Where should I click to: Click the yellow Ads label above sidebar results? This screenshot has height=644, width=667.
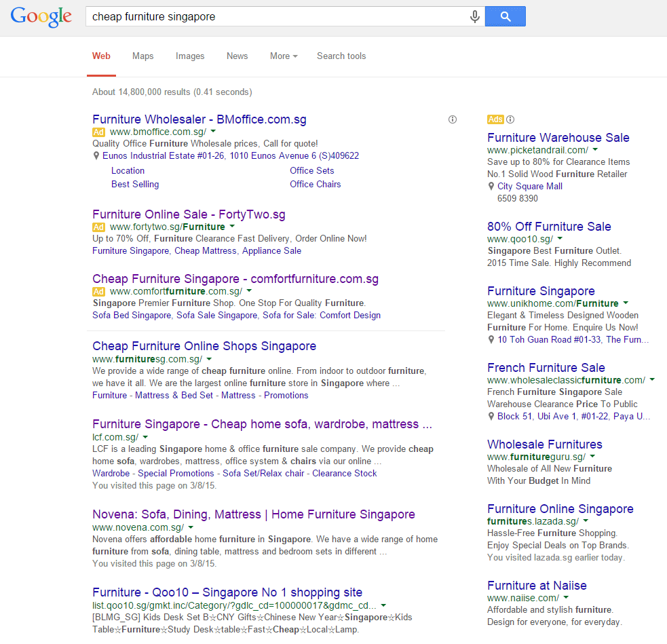495,119
